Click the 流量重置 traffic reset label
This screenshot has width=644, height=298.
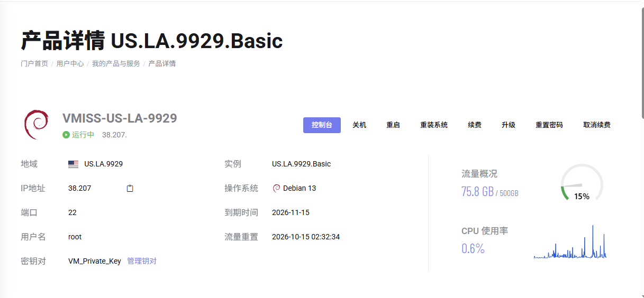click(x=241, y=237)
